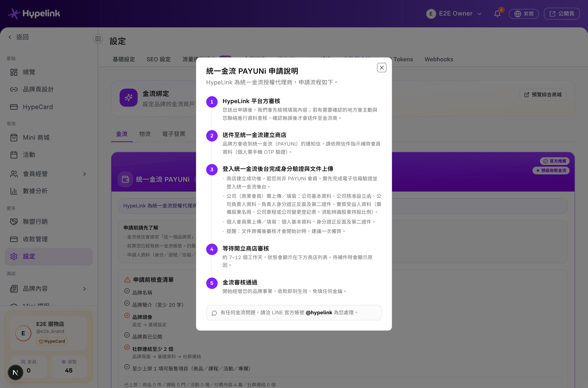Select the 物流 sub-tab
Viewport: 588px width, 388px height.
coord(145,134)
